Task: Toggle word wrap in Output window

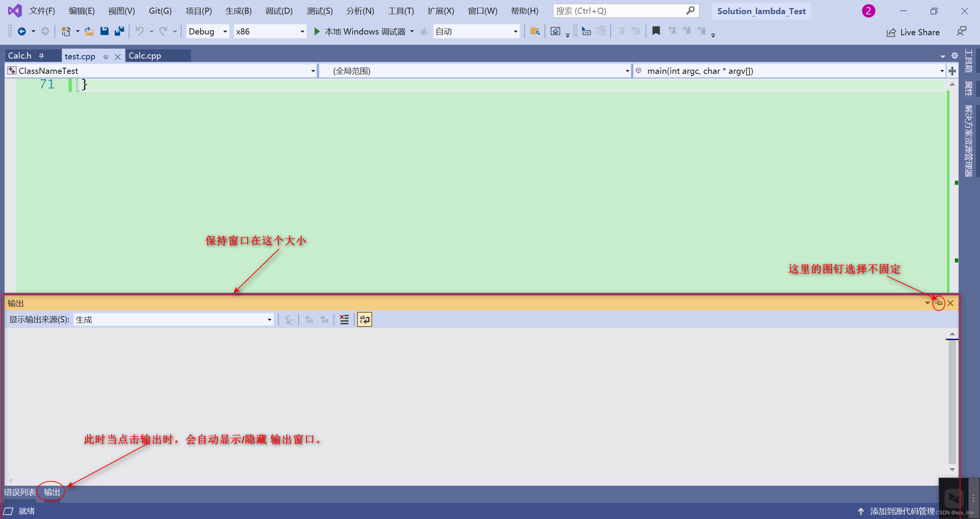Action: pyautogui.click(x=364, y=320)
